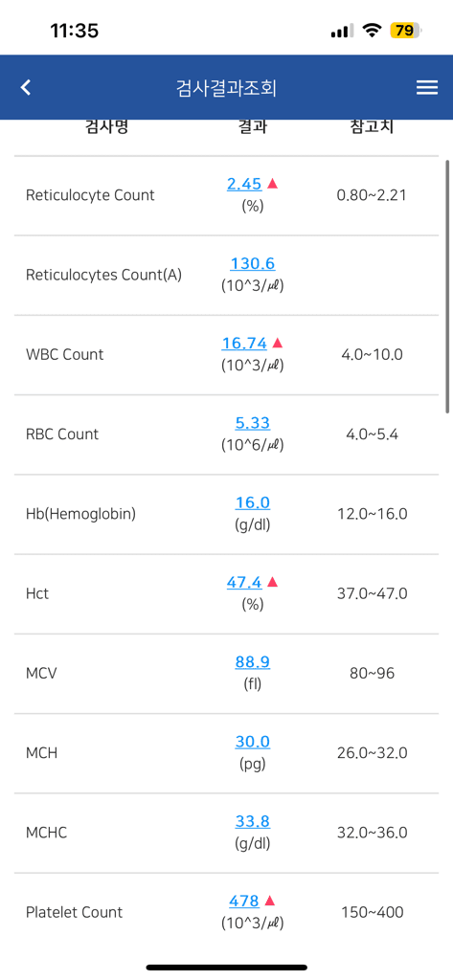453x980 pixels.
Task: Tap the Wi-Fi status icon
Action: pos(373,30)
